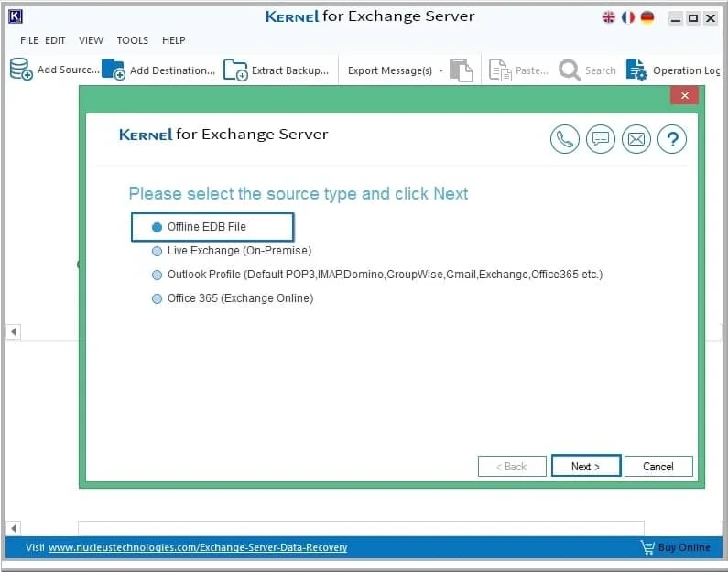Open the EDIT menu

tap(55, 40)
